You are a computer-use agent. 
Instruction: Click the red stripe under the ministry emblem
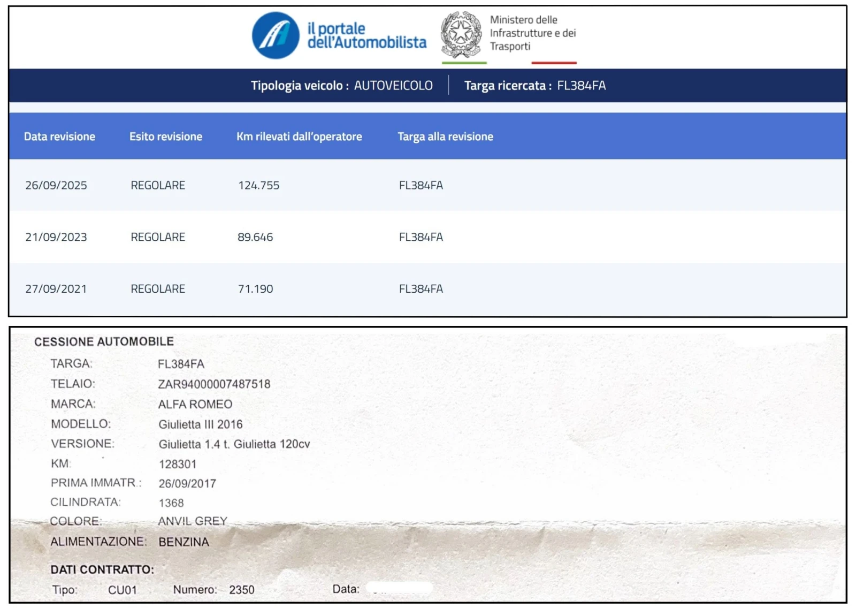pyautogui.click(x=554, y=62)
